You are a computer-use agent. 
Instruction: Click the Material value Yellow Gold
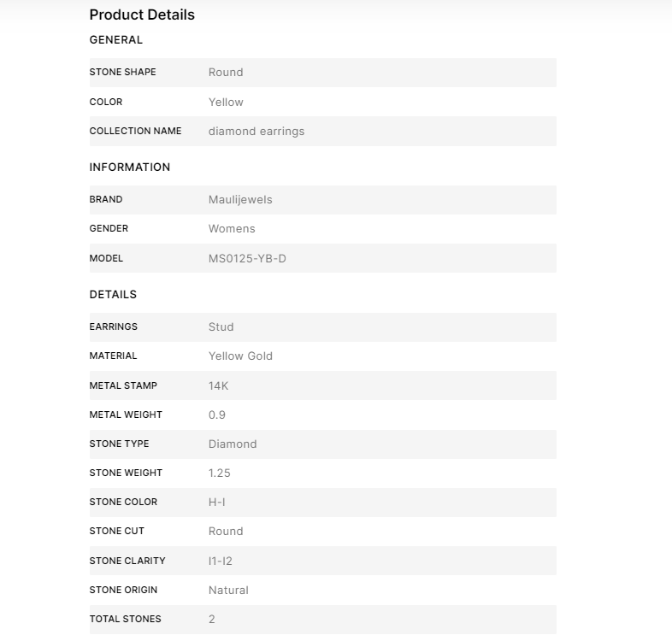click(240, 356)
